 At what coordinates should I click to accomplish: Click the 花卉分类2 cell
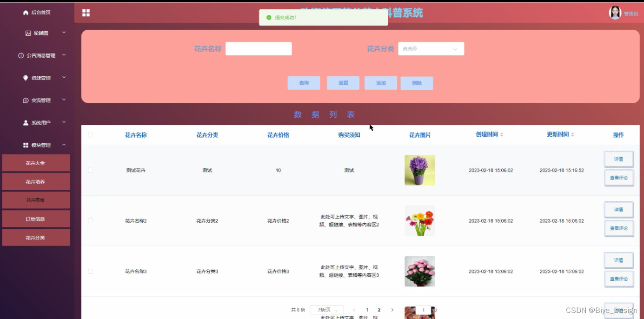[x=207, y=221]
